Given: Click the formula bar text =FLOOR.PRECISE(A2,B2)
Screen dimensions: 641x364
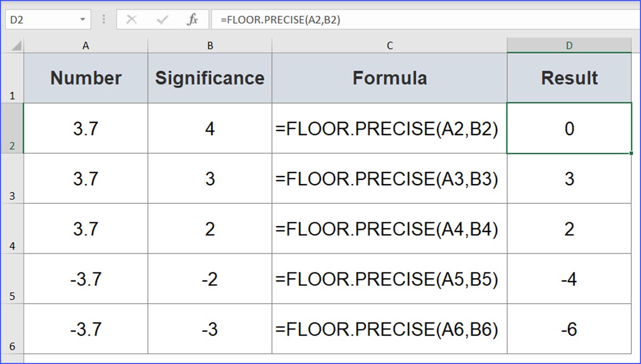Looking at the screenshot, I should [280, 20].
